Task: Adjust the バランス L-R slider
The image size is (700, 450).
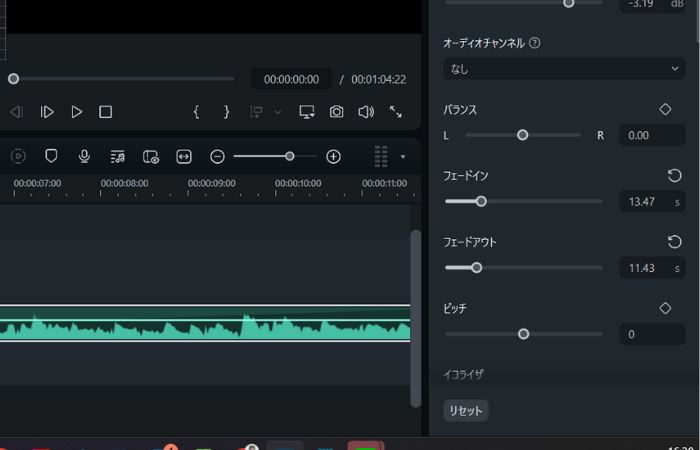Action: tap(523, 135)
